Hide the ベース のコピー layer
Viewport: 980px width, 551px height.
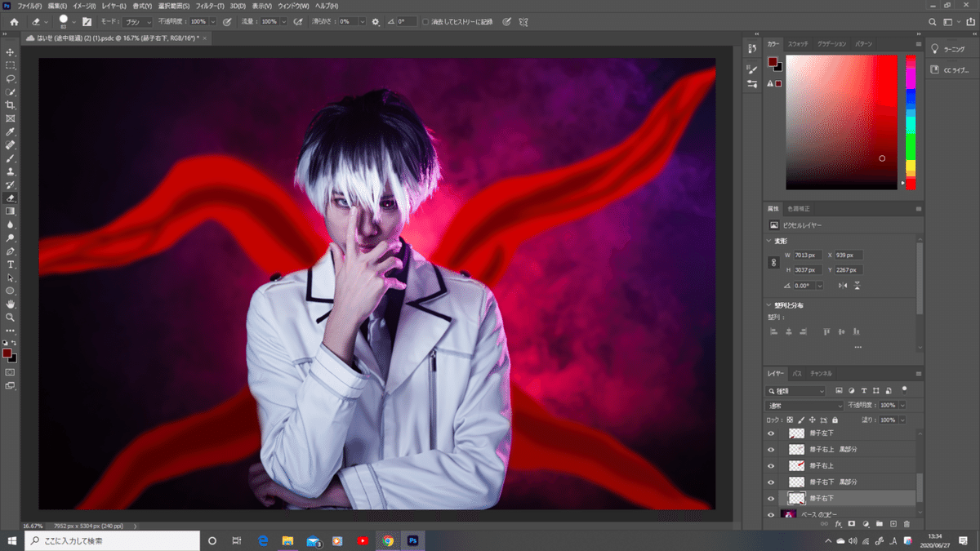tap(771, 514)
